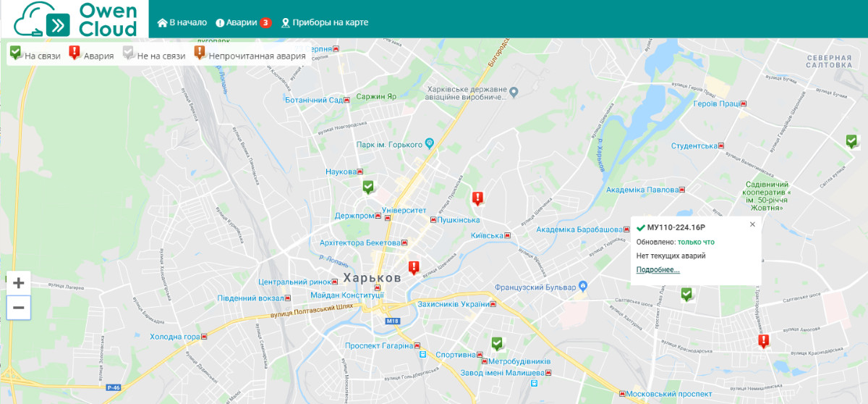This screenshot has height=404, width=868.
Task: Click the Авария legend icon
Action: [74, 52]
